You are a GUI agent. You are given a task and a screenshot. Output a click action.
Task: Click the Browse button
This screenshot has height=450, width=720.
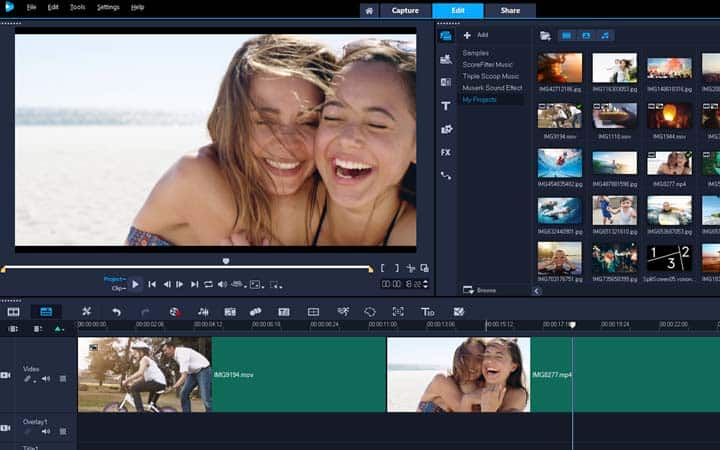pyautogui.click(x=482, y=290)
